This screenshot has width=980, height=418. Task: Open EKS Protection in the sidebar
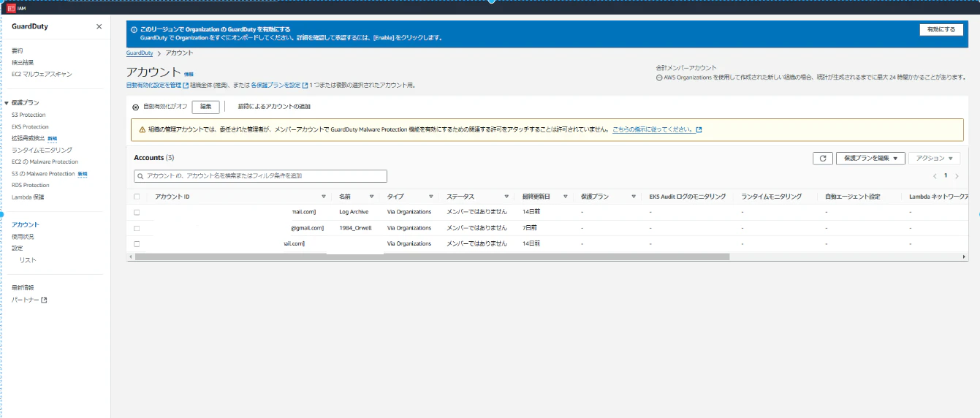pyautogui.click(x=30, y=126)
